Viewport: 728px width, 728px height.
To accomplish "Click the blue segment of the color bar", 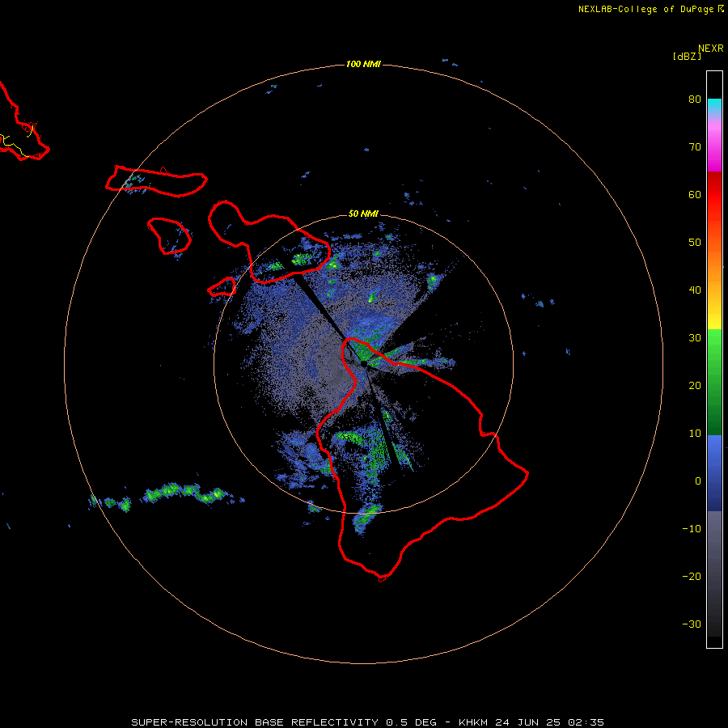I will [x=714, y=473].
